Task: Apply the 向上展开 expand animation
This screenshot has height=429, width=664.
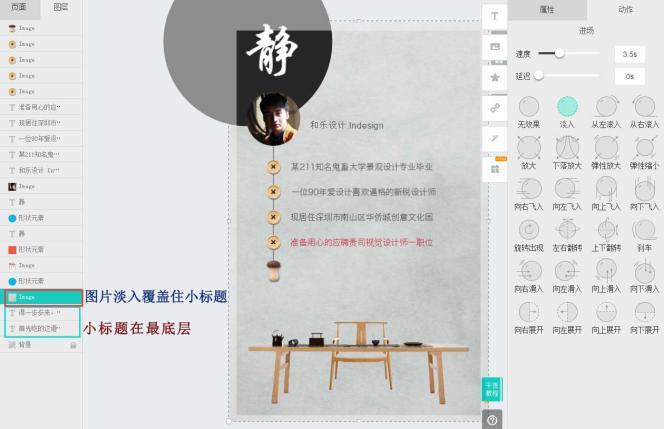Action: pos(606,317)
